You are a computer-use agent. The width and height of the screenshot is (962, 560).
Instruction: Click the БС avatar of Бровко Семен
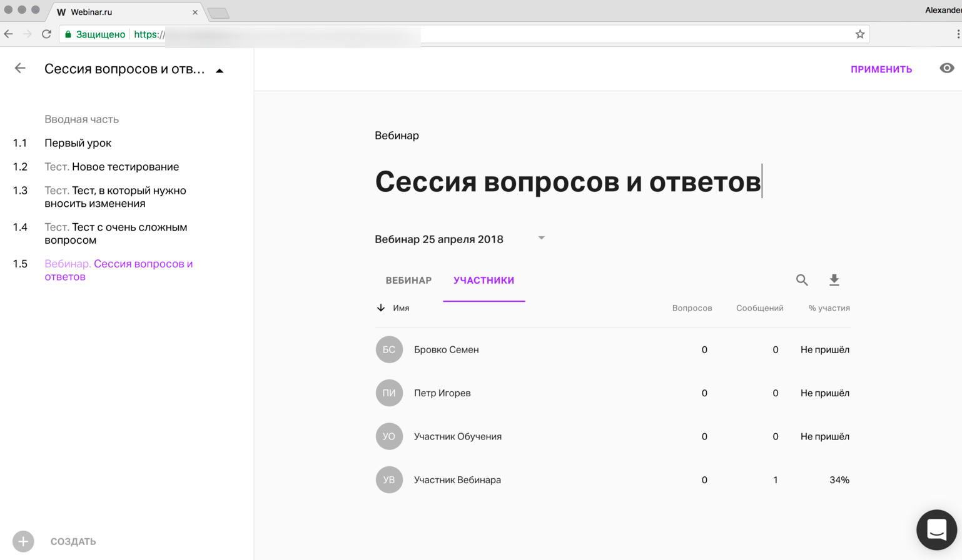(389, 349)
